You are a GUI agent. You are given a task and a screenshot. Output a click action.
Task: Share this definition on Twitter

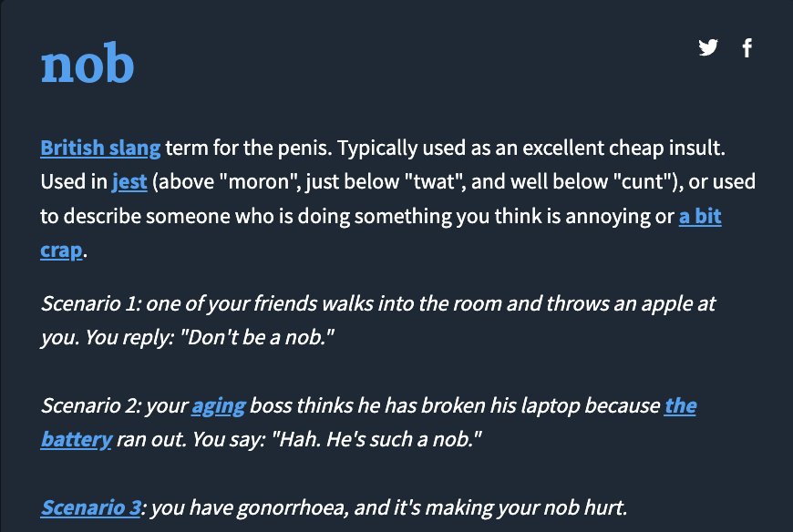pyautogui.click(x=708, y=48)
